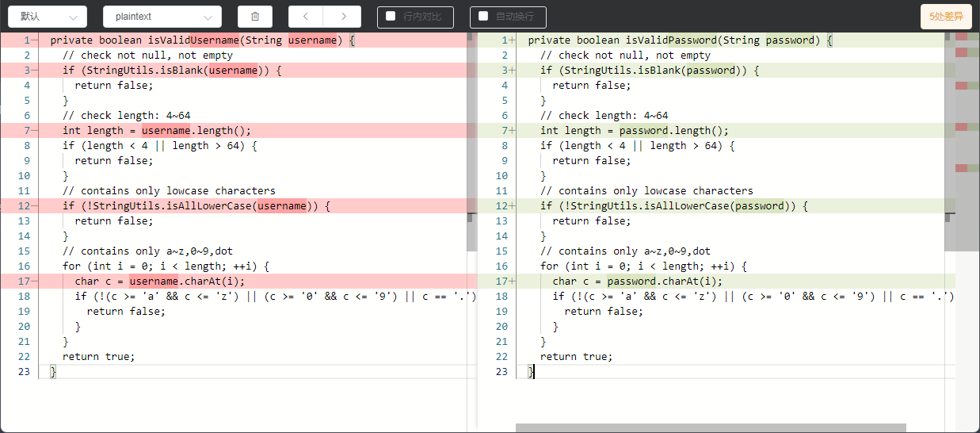Go to the previous difference arrow
The width and height of the screenshot is (980, 433).
(x=306, y=17)
